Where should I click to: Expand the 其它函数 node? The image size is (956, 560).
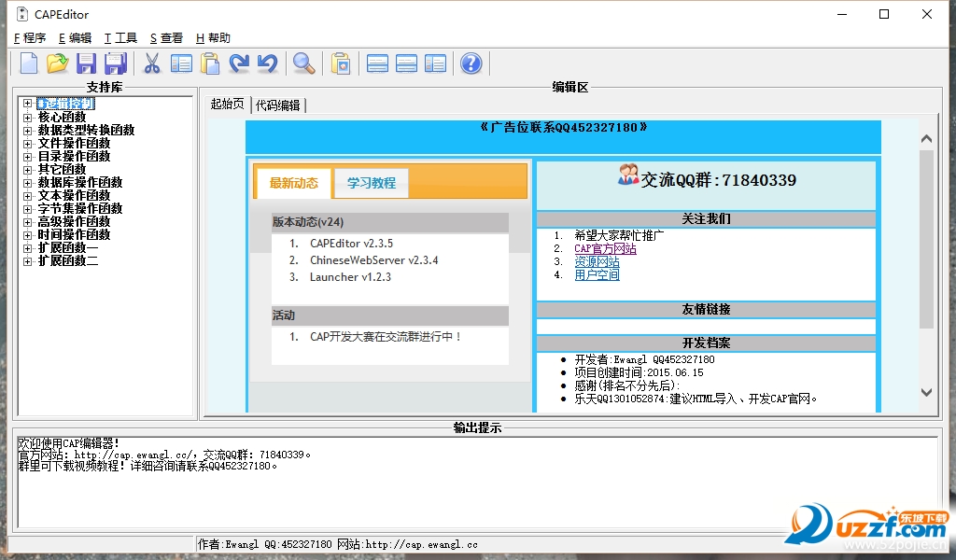(27, 170)
